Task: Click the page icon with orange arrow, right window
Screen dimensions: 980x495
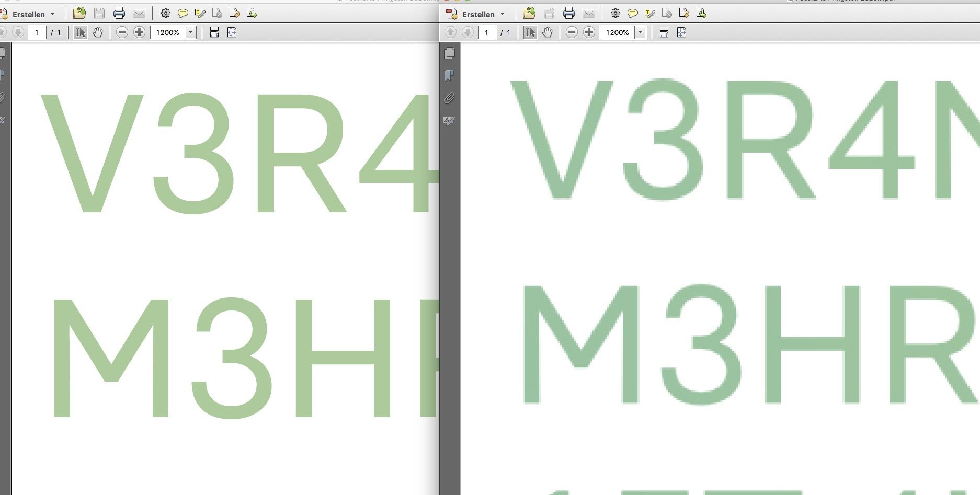Action: pos(684,13)
